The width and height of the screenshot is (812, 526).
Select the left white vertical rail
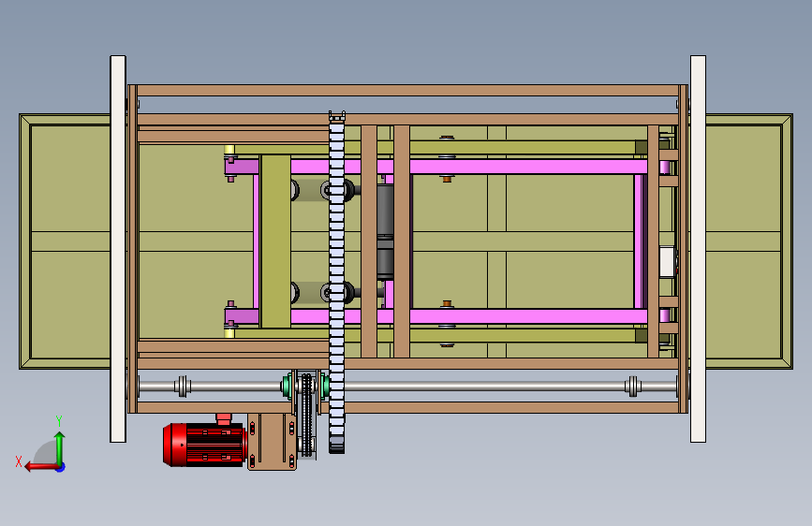pyautogui.click(x=118, y=249)
